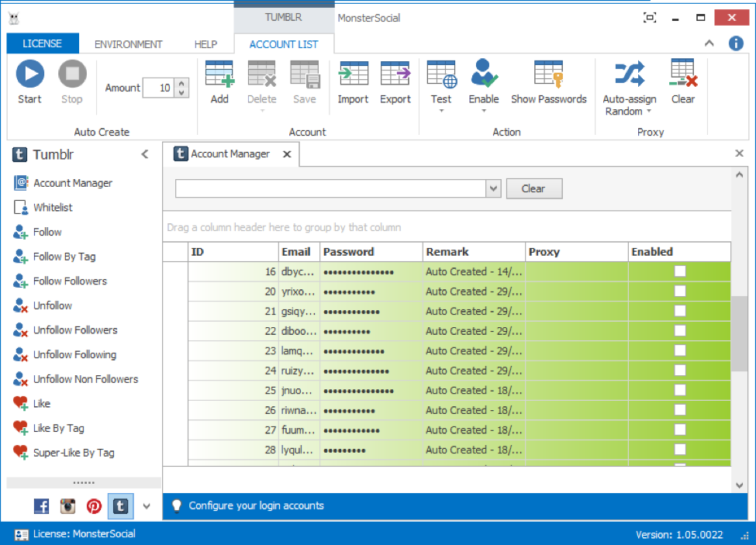Increase Amount with the up spinner arrow

[x=181, y=83]
